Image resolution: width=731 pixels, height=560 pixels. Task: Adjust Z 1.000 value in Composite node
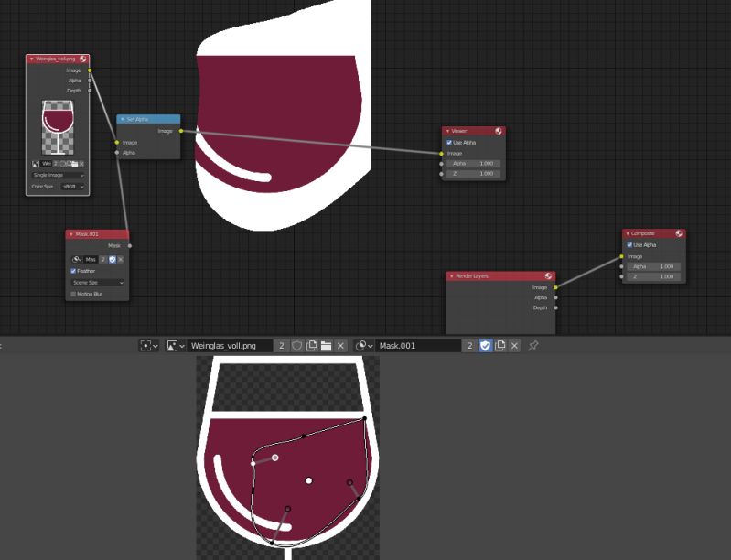(x=654, y=276)
